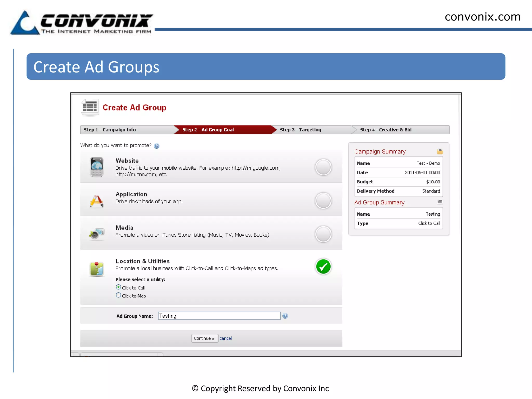The image size is (532, 399).
Task: Click the Ad Group Summary grid icon
Action: click(x=440, y=202)
